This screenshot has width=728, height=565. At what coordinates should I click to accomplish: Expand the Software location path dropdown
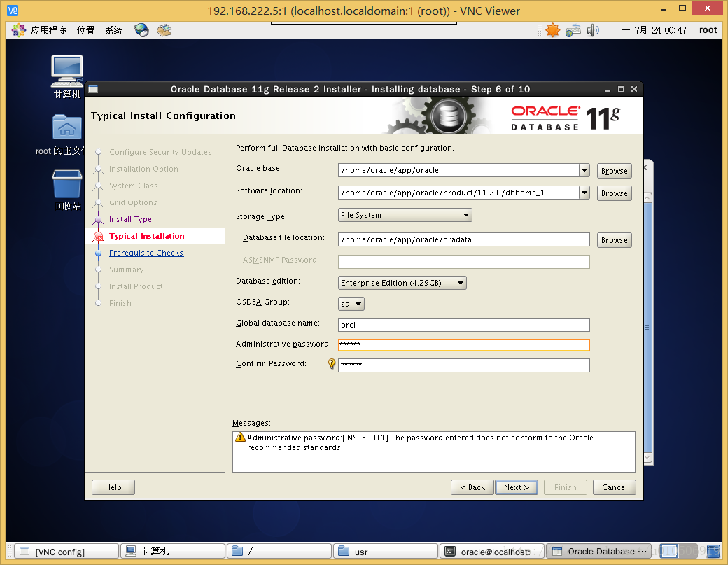584,193
